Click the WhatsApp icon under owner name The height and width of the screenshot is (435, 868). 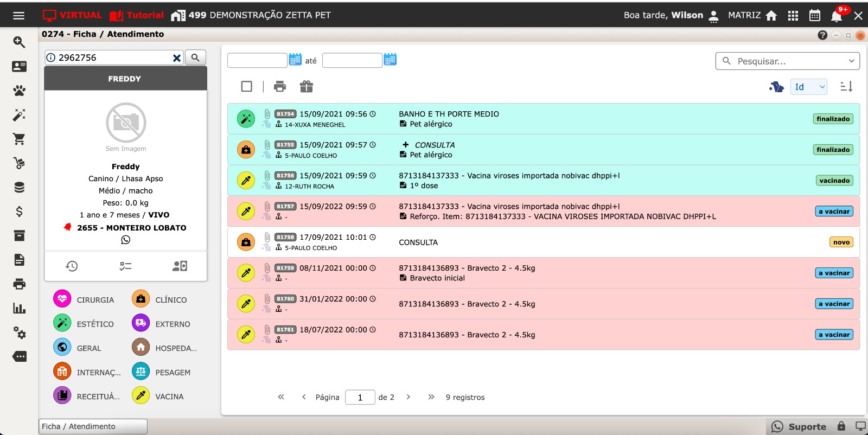click(126, 240)
